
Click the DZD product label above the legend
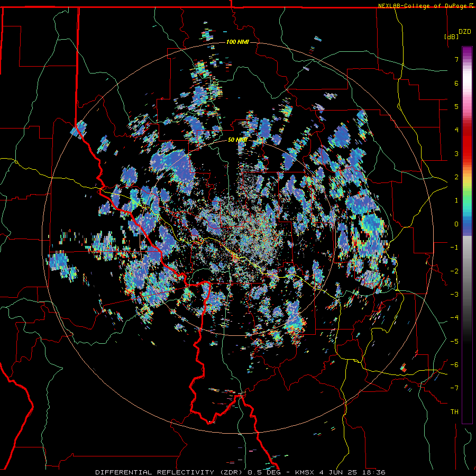pos(465,32)
